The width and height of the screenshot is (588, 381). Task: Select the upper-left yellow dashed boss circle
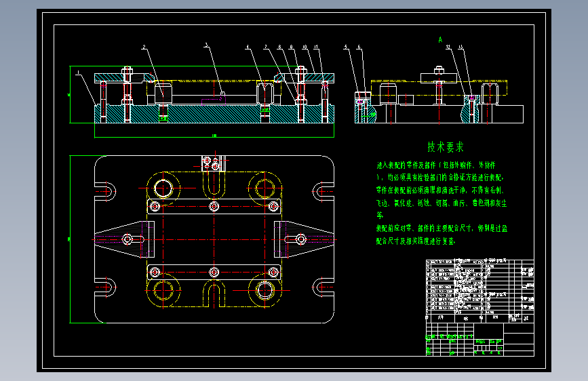click(x=163, y=188)
